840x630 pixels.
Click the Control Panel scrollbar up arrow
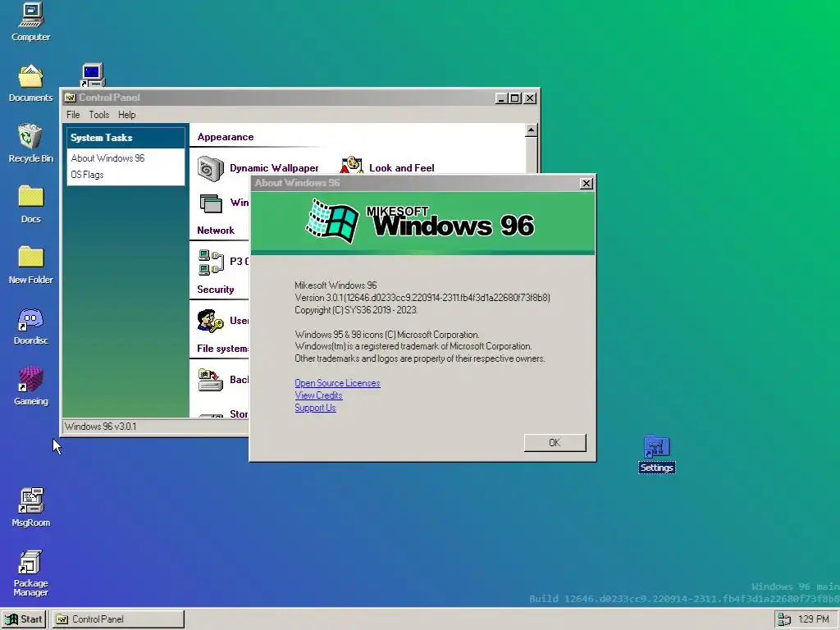point(531,130)
